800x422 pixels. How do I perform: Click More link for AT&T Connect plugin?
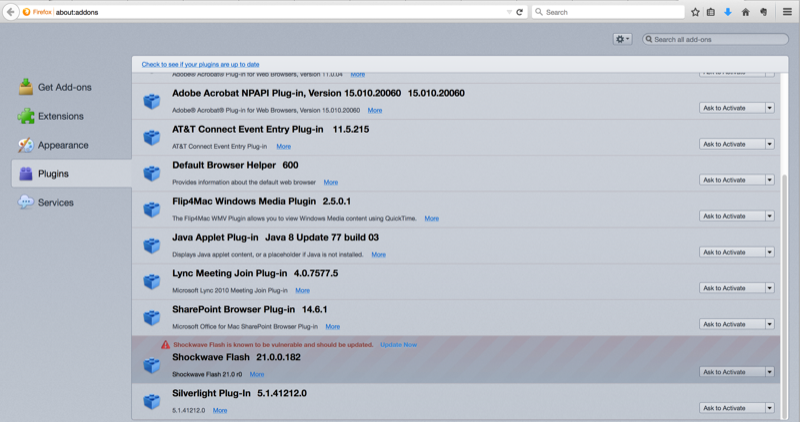click(284, 146)
